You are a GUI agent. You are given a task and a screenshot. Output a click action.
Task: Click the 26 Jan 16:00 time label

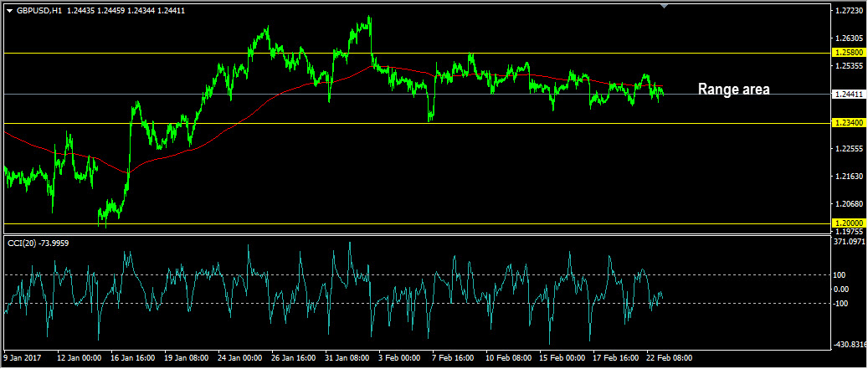[294, 358]
